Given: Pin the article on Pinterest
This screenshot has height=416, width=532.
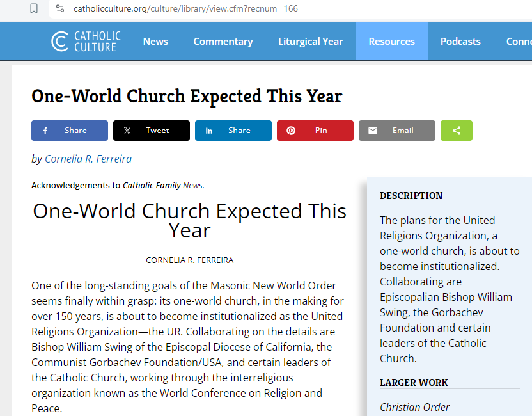Looking at the screenshot, I should (x=315, y=131).
